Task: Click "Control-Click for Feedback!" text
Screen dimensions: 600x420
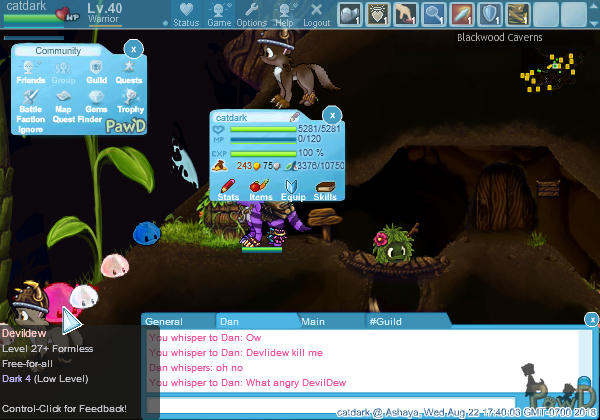Action: tap(64, 409)
